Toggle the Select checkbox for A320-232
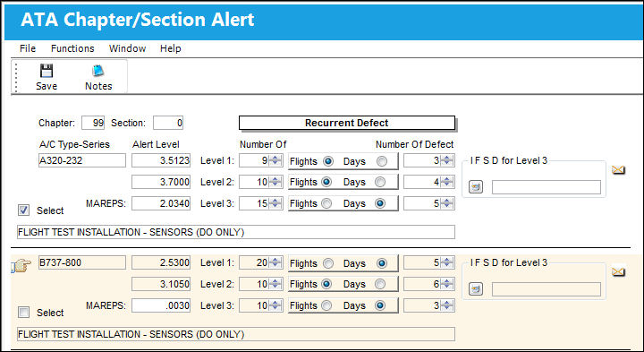The width and height of the screenshot is (644, 352). (x=24, y=210)
